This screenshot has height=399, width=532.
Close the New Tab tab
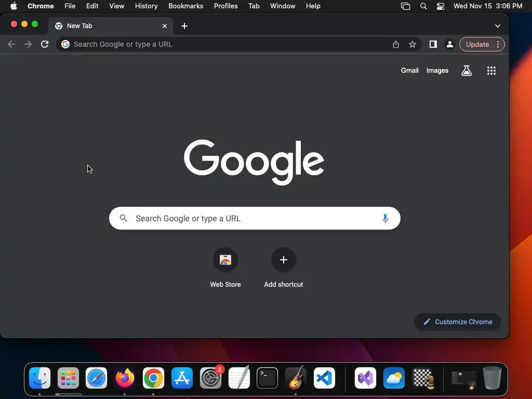tap(165, 26)
